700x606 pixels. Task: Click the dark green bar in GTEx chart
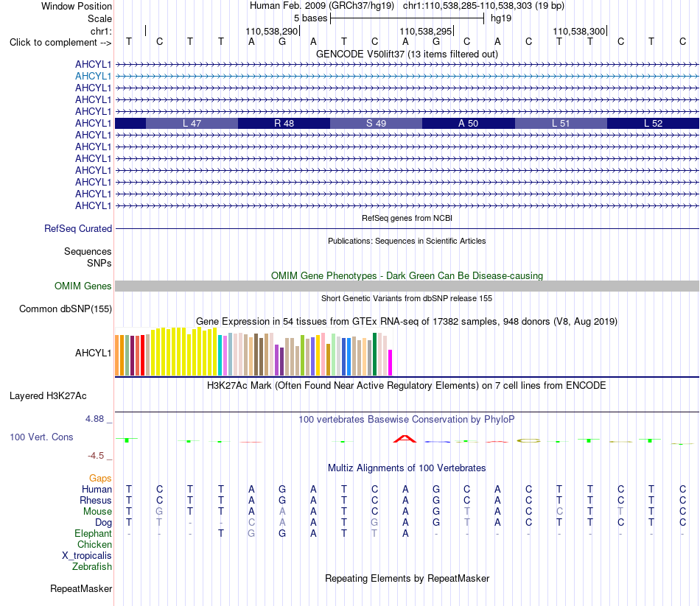(x=374, y=354)
